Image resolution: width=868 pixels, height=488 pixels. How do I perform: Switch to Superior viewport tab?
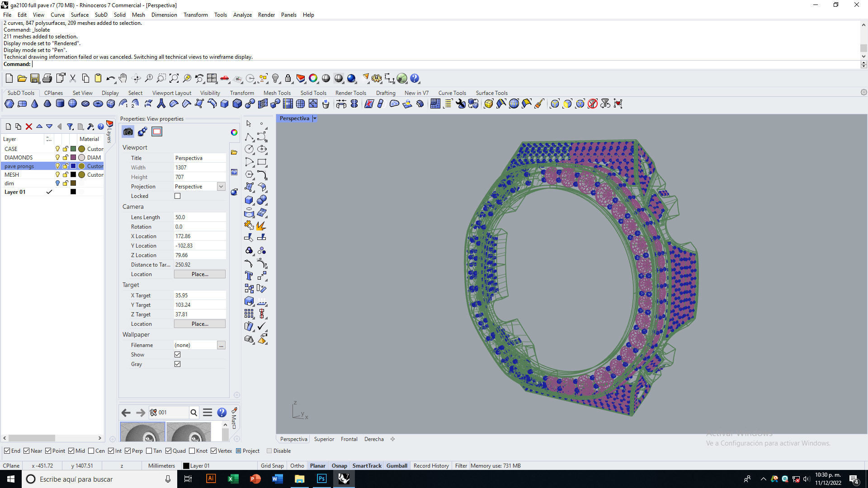[x=324, y=439]
